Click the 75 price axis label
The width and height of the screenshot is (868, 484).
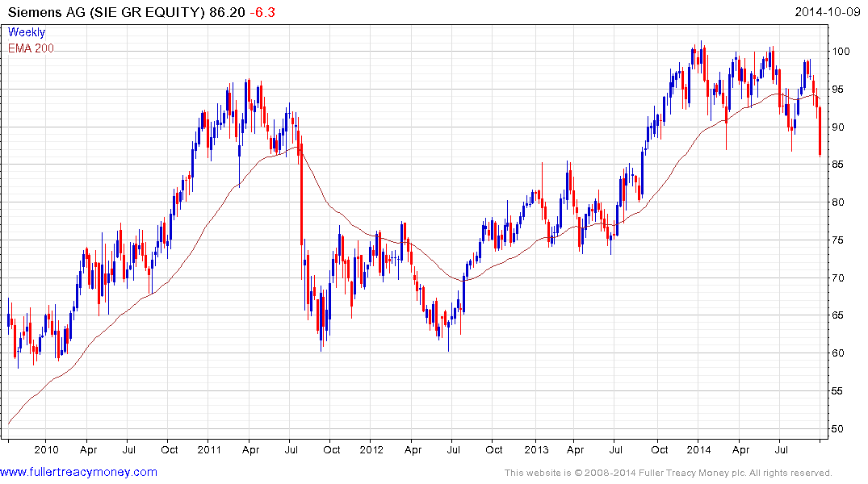tap(839, 240)
